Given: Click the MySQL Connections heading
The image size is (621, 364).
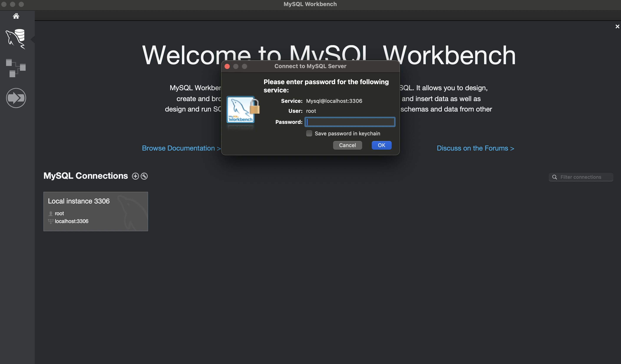Looking at the screenshot, I should (86, 176).
